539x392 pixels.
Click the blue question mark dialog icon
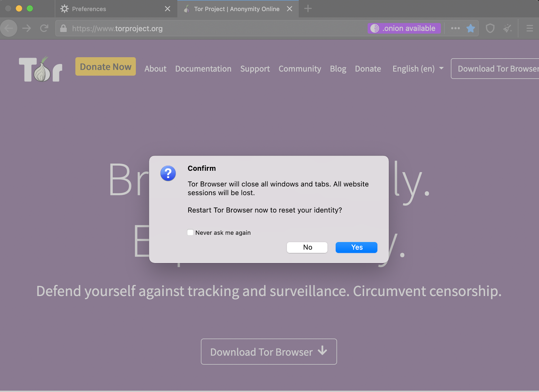point(168,173)
